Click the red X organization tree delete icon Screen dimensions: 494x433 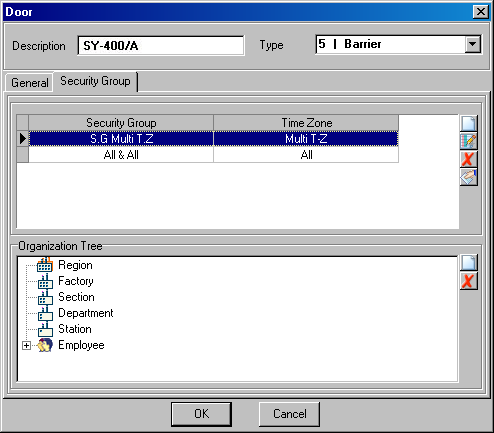click(x=468, y=281)
